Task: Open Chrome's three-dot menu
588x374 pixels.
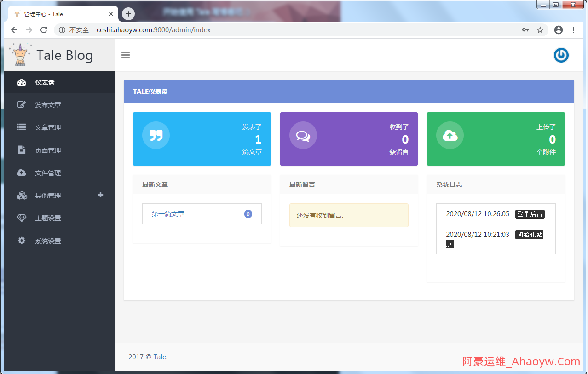Action: click(x=573, y=30)
